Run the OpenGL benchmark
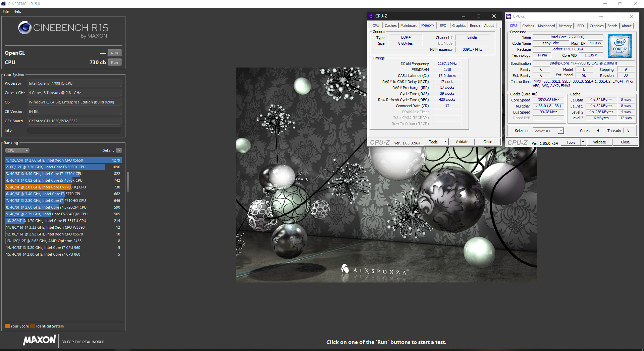The height and width of the screenshot is (351, 644). [x=115, y=53]
